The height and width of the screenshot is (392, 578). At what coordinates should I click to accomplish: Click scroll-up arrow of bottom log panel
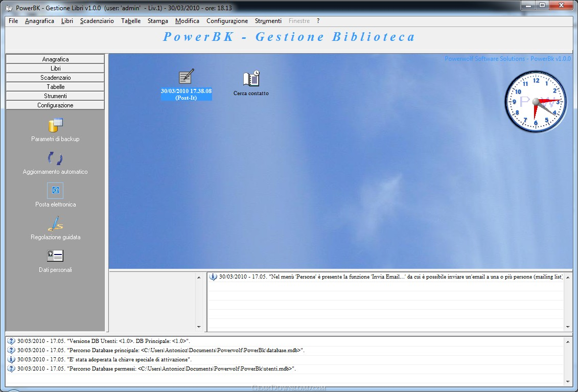pyautogui.click(x=568, y=342)
